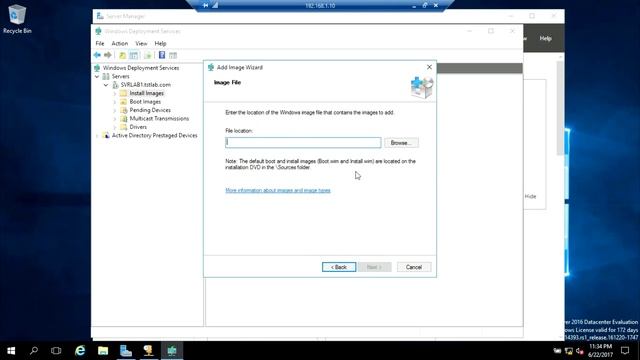Open the File menu
The height and width of the screenshot is (360, 640).
coord(100,43)
